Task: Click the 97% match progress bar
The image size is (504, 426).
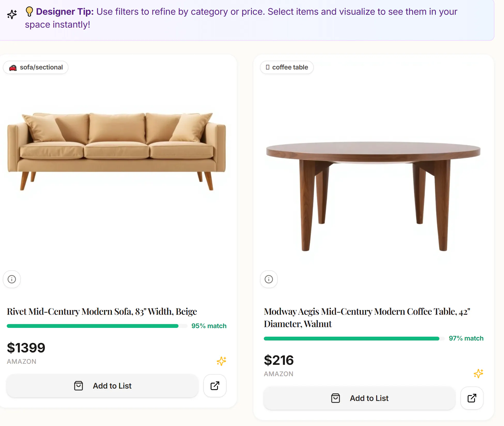Action: coord(354,338)
